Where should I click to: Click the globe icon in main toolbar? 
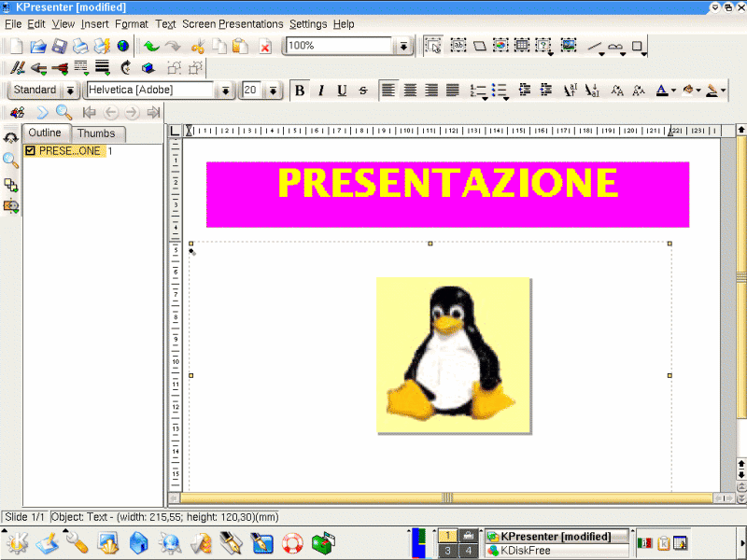(x=123, y=46)
